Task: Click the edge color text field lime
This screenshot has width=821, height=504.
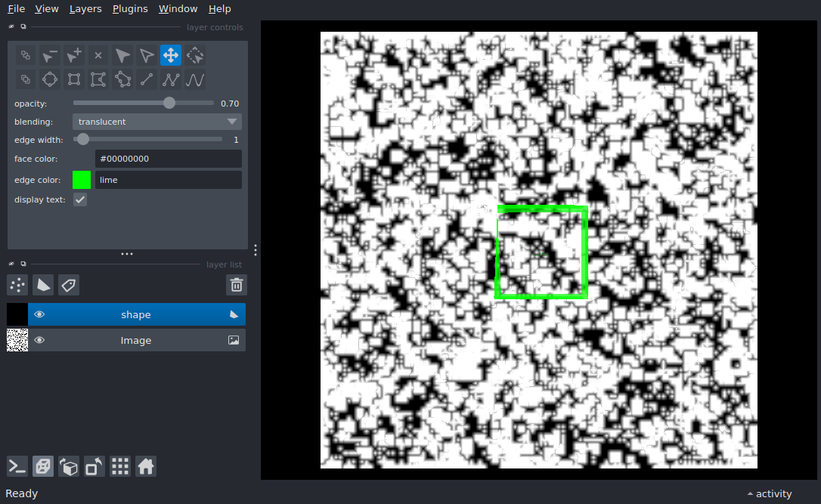Action: tap(169, 180)
